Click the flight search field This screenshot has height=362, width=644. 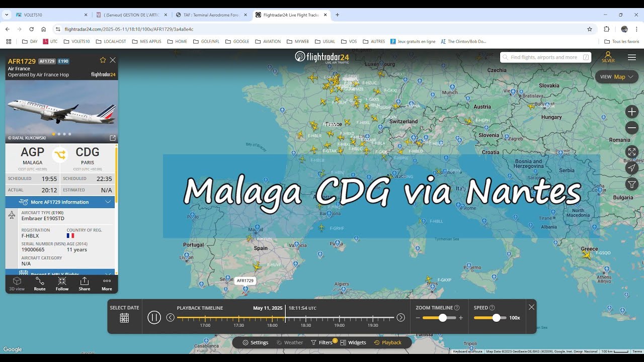tap(545, 57)
